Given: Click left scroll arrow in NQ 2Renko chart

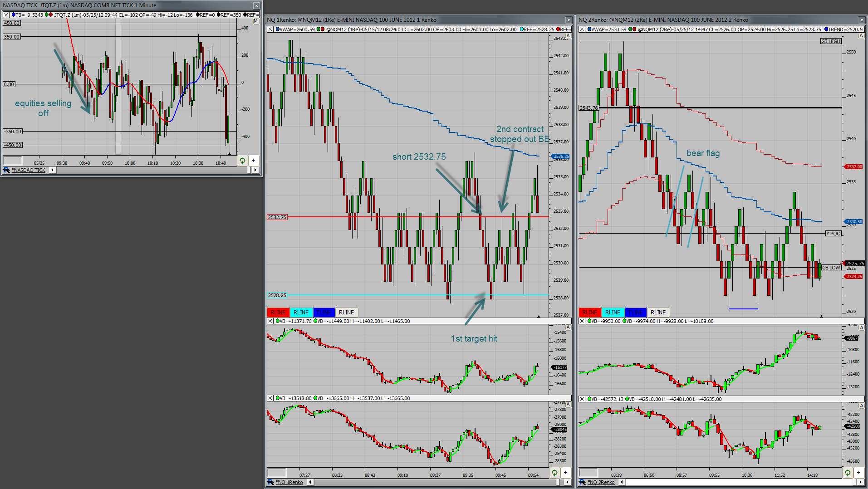Looking at the screenshot, I should [622, 482].
